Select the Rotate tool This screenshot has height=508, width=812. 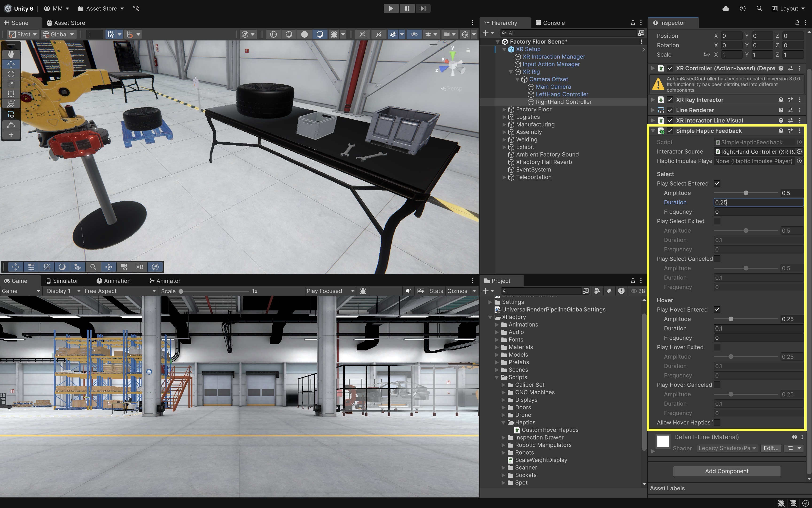pos(11,74)
